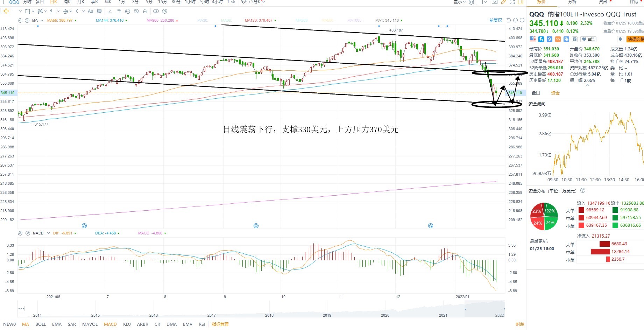
Task: Expand the MACD indicator dropdown
Action: point(48,233)
